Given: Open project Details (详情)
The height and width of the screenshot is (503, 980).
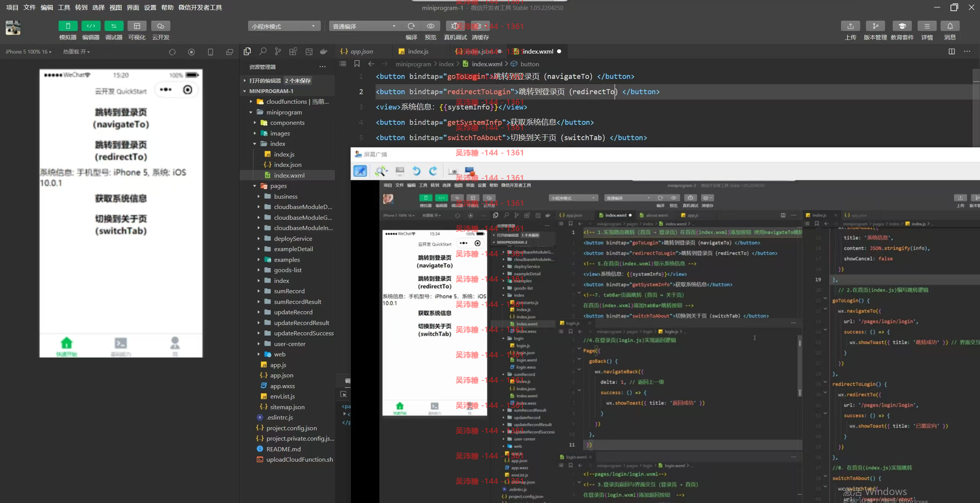Looking at the screenshot, I should click(x=927, y=26).
